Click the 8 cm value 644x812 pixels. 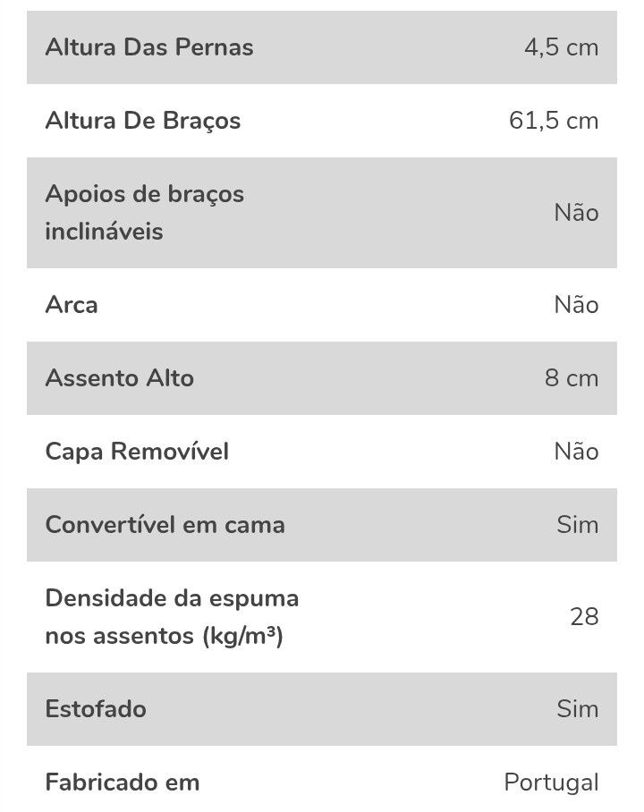[572, 378]
